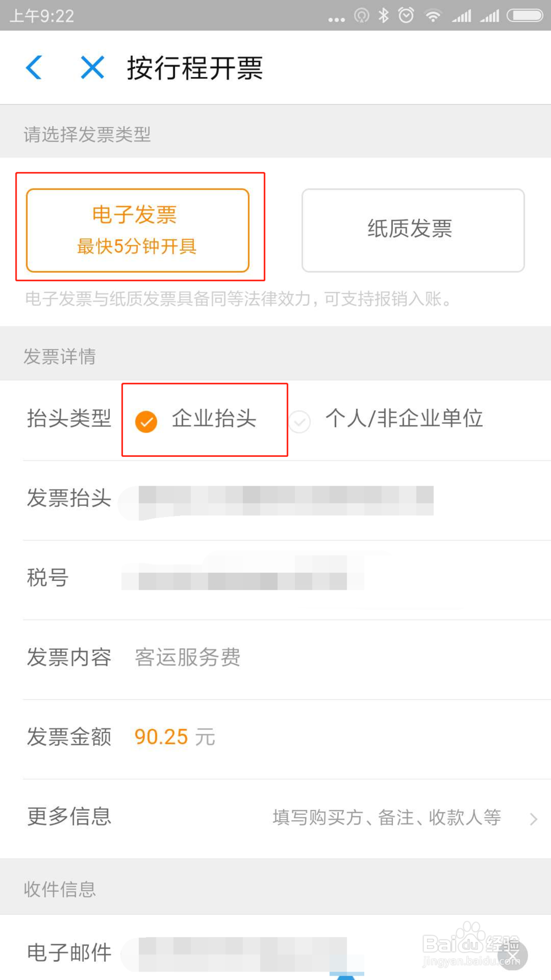Close the page with the X icon
Screen dimensions: 551x980
click(92, 67)
